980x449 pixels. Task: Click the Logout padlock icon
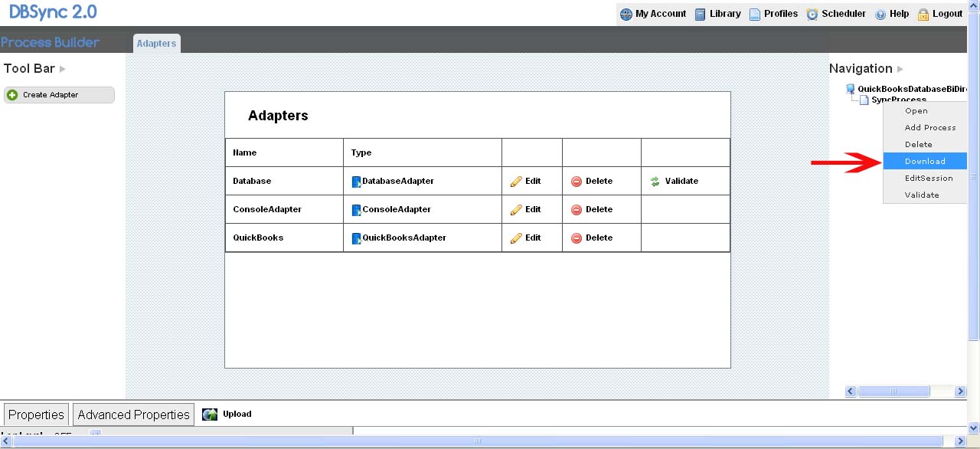coord(923,14)
